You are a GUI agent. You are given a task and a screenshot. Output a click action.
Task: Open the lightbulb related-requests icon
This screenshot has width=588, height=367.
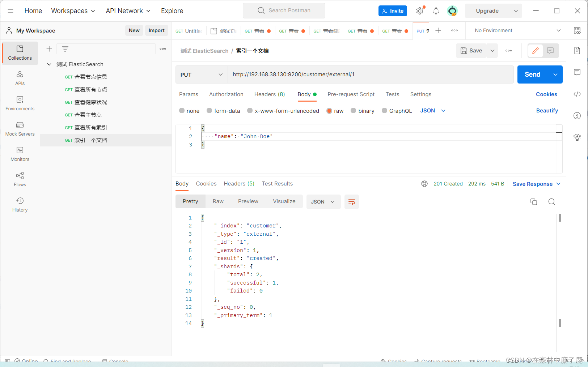coord(577,137)
